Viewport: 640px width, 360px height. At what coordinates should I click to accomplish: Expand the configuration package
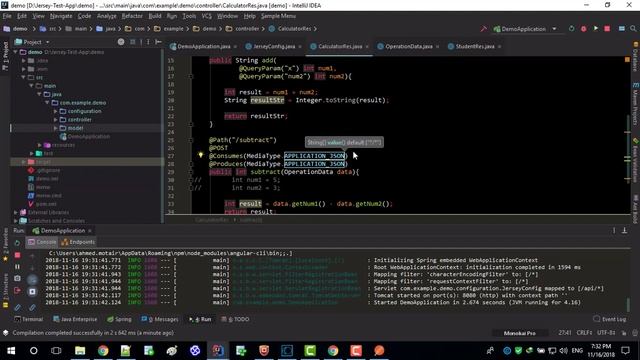pyautogui.click(x=56, y=111)
